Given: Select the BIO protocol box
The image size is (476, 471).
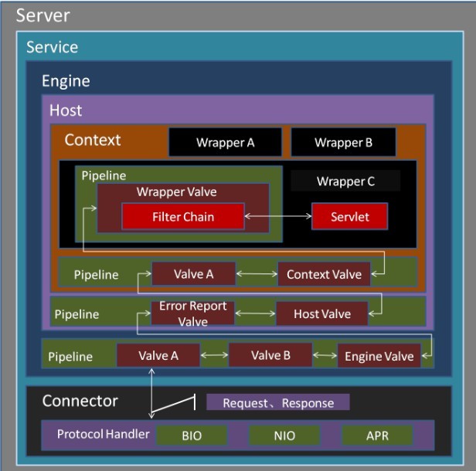Looking at the screenshot, I should click(192, 435).
